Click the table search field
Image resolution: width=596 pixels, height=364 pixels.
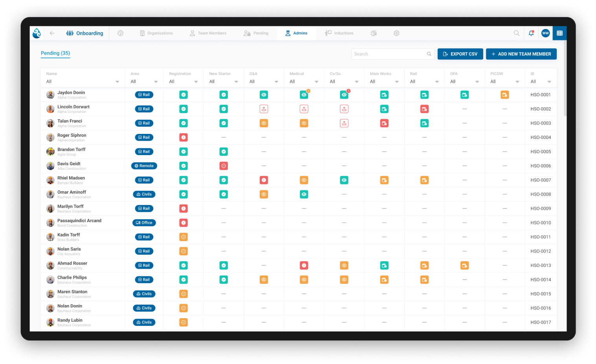[x=389, y=54]
